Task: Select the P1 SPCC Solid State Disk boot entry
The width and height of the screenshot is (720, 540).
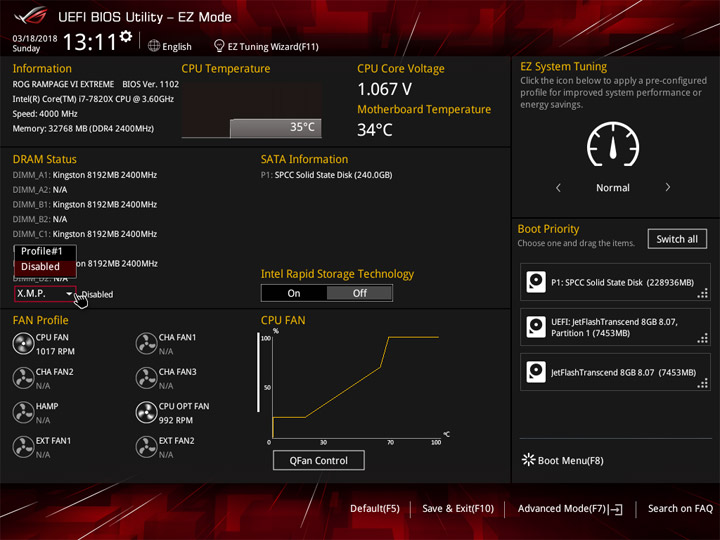Action: pyautogui.click(x=615, y=282)
